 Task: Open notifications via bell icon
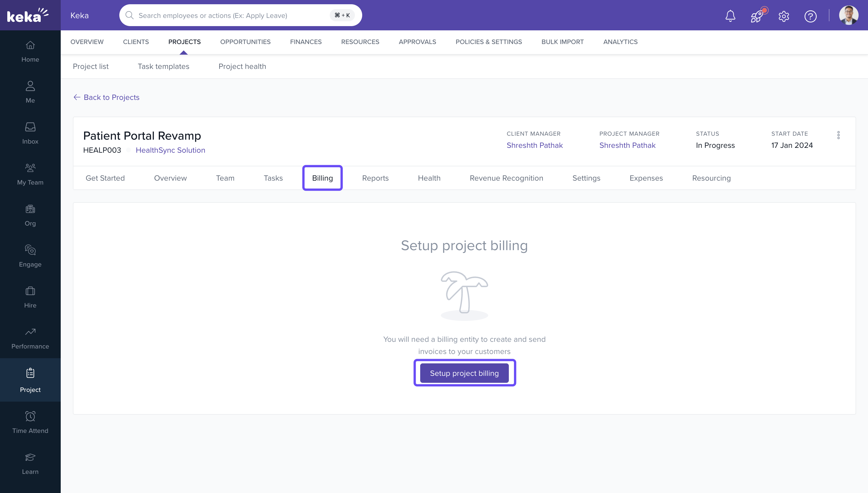tap(730, 16)
